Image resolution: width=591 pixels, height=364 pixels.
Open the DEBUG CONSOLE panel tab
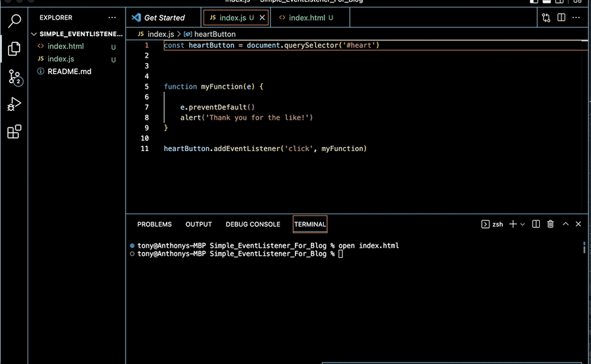[253, 224]
